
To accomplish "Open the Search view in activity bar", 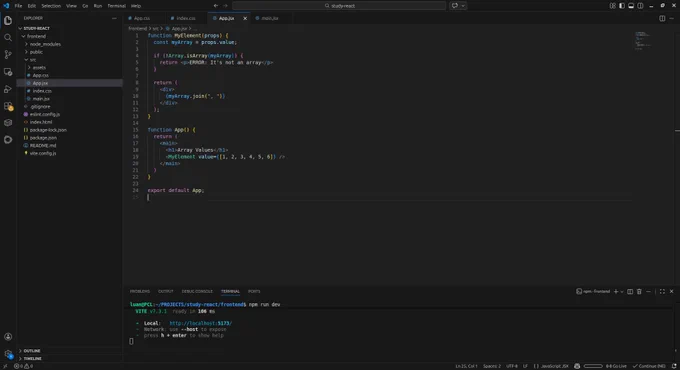I will pos(8,38).
